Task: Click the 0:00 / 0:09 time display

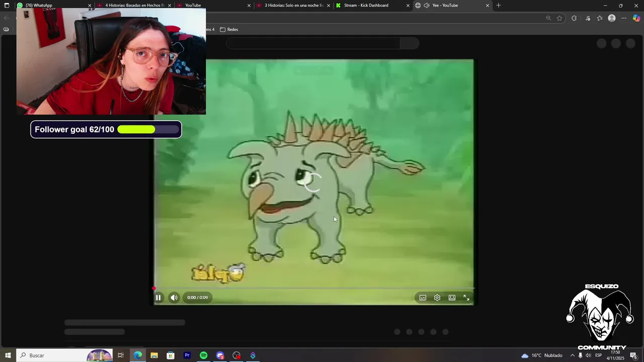Action: (x=197, y=298)
